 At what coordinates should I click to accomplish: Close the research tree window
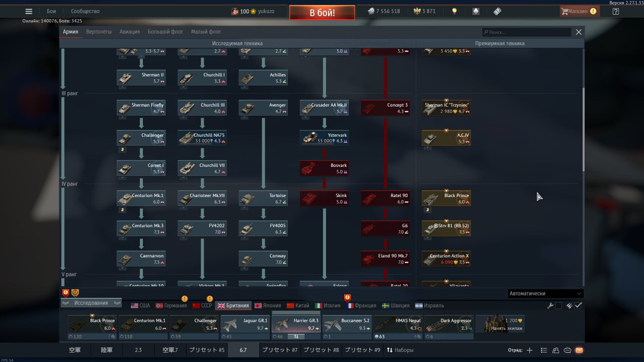coord(579,32)
